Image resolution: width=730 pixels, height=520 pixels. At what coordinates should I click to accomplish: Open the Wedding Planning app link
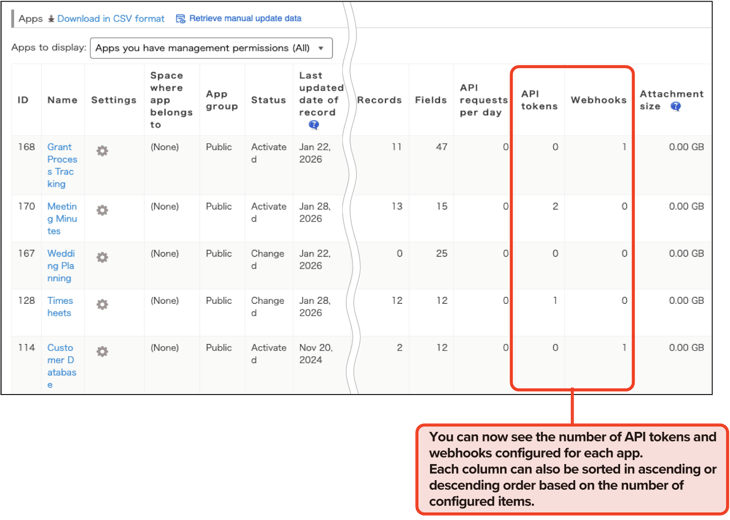point(60,265)
